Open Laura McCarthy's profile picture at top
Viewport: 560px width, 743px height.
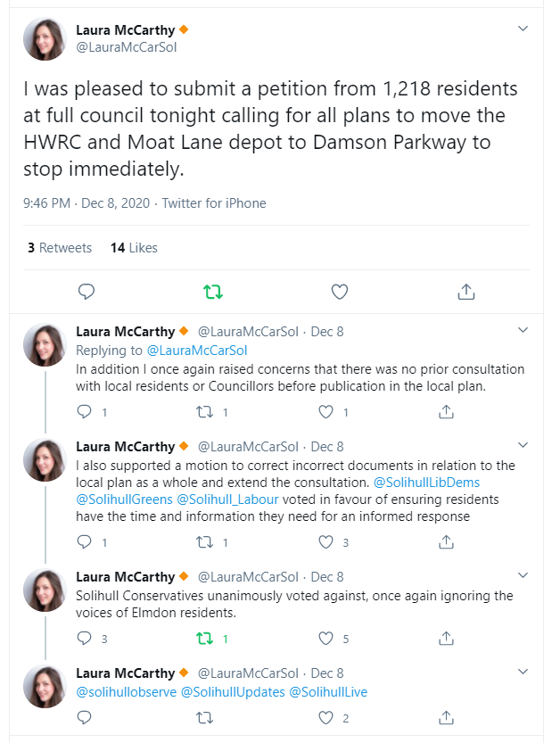pyautogui.click(x=45, y=39)
